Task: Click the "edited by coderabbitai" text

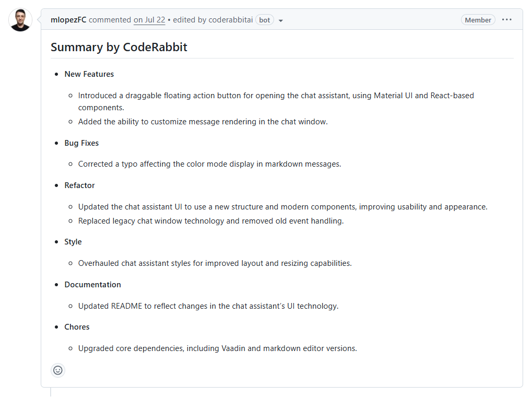Action: point(213,20)
